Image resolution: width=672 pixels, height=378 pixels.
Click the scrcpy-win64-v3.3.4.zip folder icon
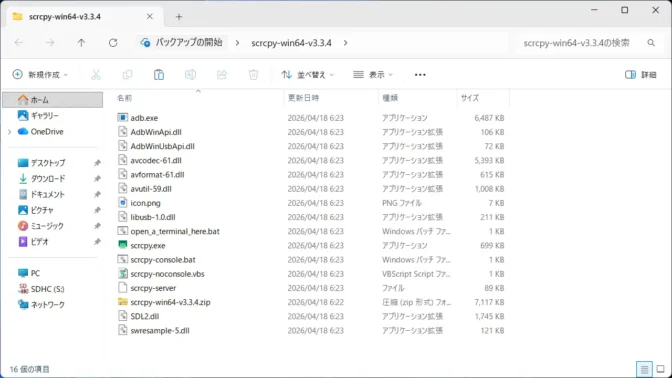pyautogui.click(x=123, y=302)
